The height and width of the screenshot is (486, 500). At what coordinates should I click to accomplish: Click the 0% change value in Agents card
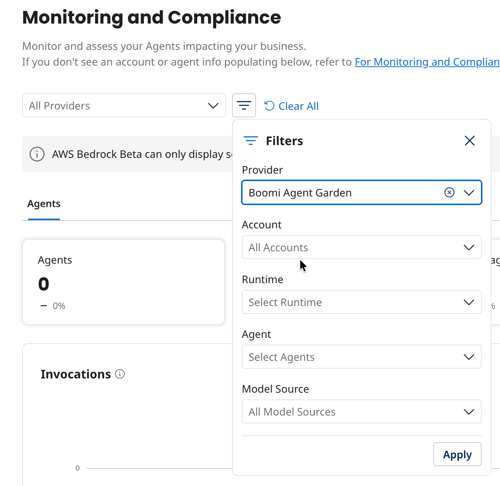click(x=59, y=306)
